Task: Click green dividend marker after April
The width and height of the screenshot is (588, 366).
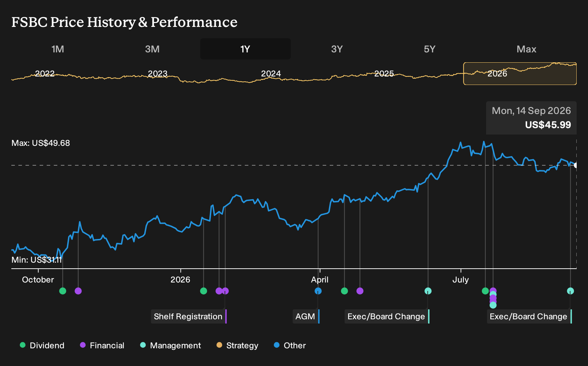Action: (344, 291)
